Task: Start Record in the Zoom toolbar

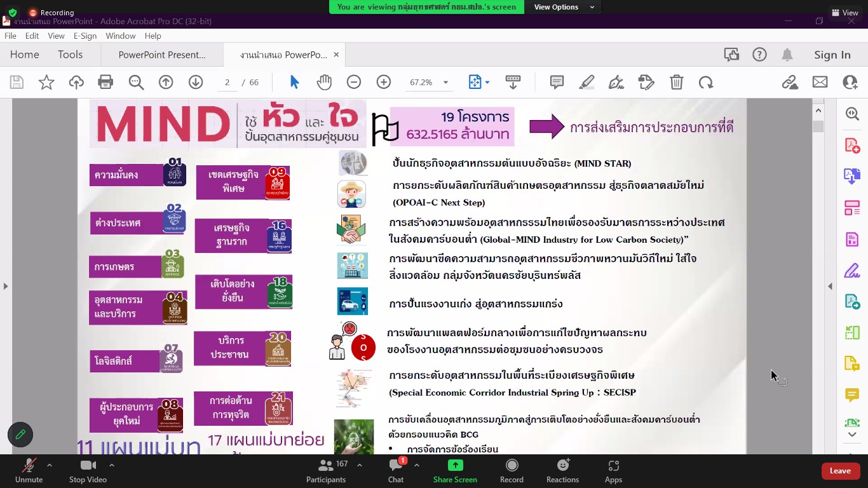Action: pos(512,471)
